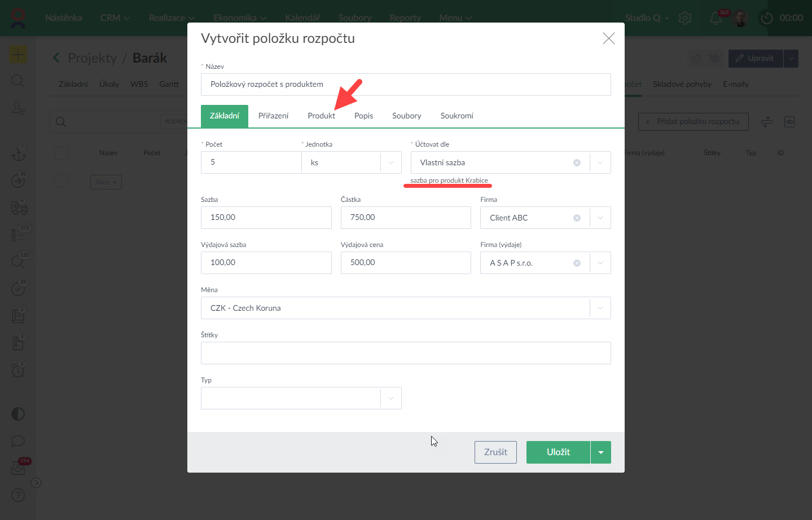Toggle dark mode contrast icon in sidebar
The height and width of the screenshot is (520, 812).
[18, 414]
